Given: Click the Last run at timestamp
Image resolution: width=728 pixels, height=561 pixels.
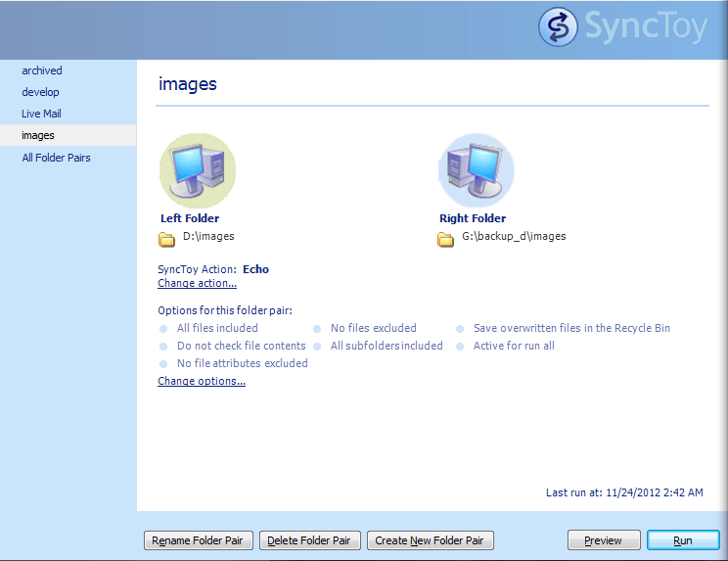Looking at the screenshot, I should pyautogui.click(x=624, y=492).
